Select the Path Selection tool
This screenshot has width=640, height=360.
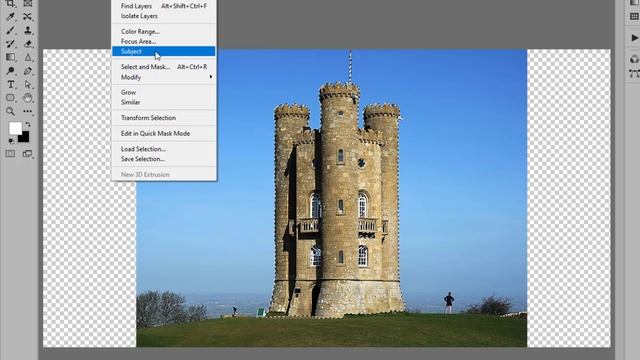[27, 84]
